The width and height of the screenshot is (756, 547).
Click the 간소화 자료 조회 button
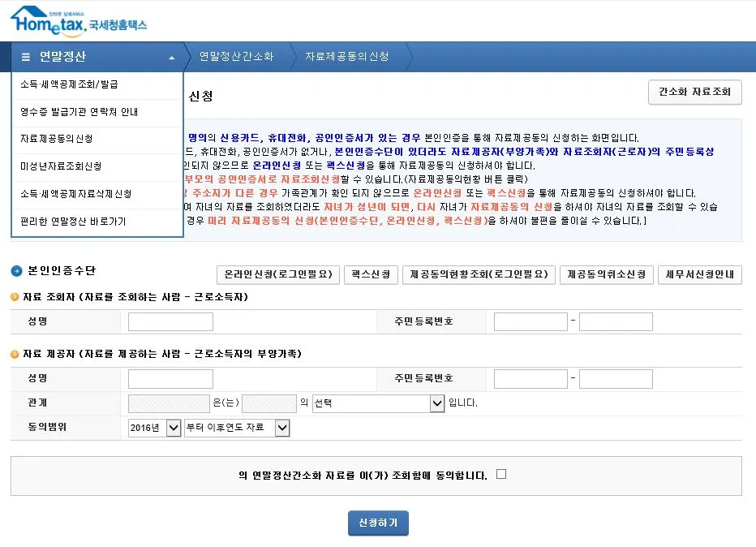coord(694,93)
